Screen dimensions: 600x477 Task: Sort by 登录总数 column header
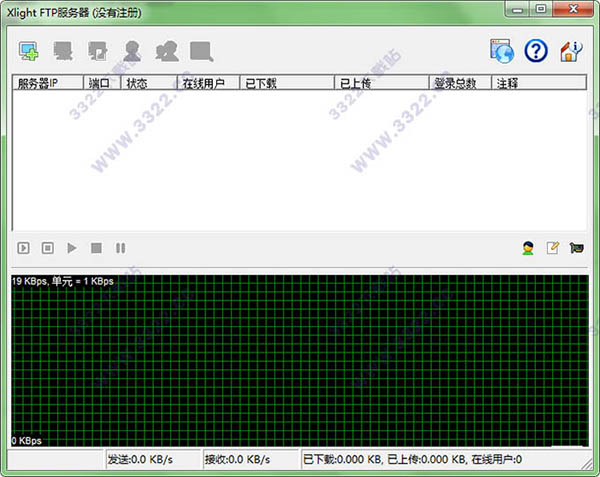(x=460, y=83)
